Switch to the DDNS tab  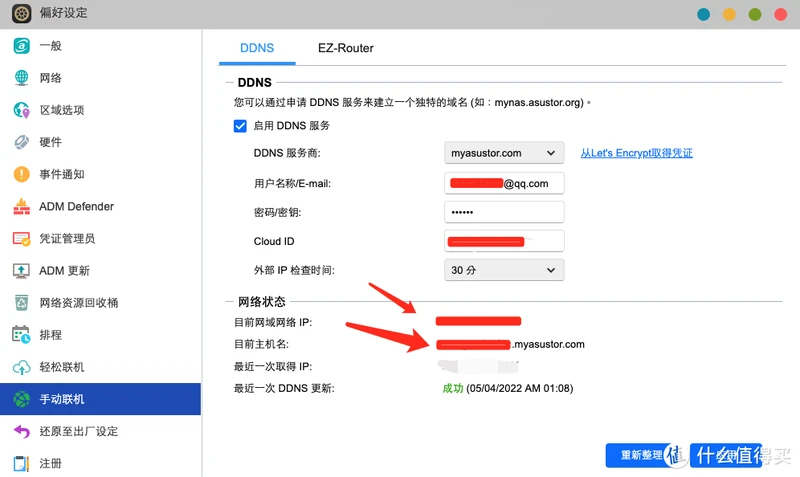tap(257, 48)
